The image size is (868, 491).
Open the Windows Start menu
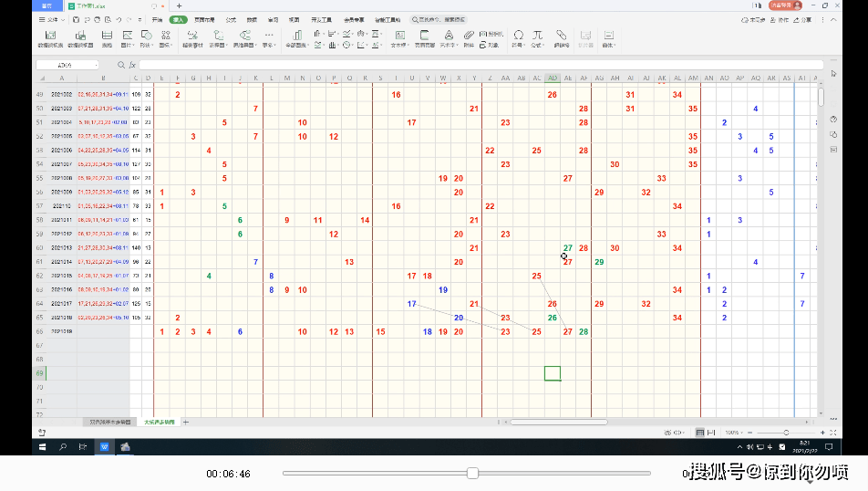point(42,446)
